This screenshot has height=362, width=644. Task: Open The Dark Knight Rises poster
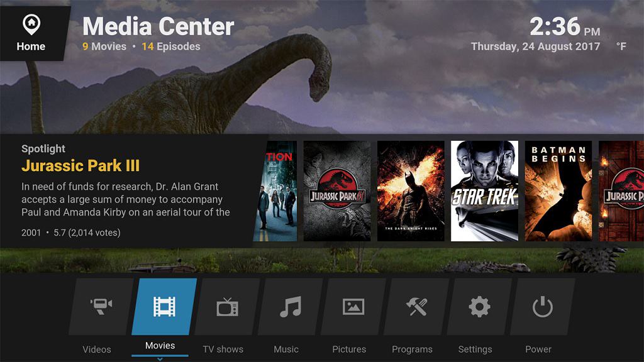coord(411,191)
